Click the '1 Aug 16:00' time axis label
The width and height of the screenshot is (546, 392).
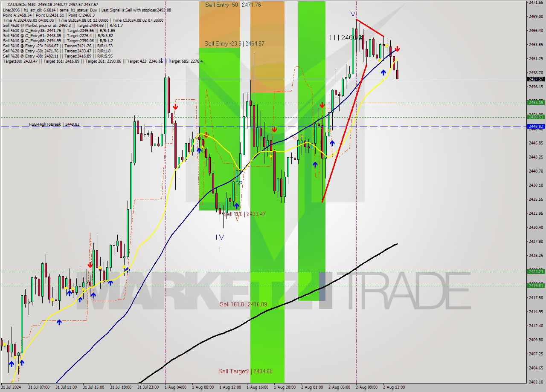tap(257, 387)
